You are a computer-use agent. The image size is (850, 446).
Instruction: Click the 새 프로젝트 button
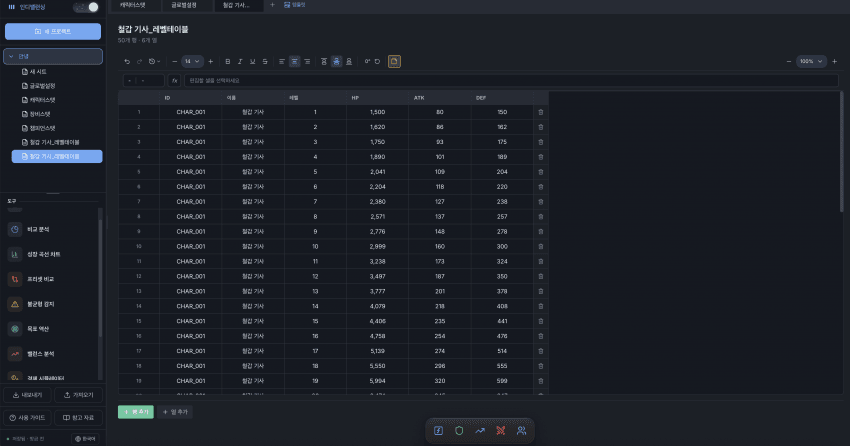click(x=52, y=32)
